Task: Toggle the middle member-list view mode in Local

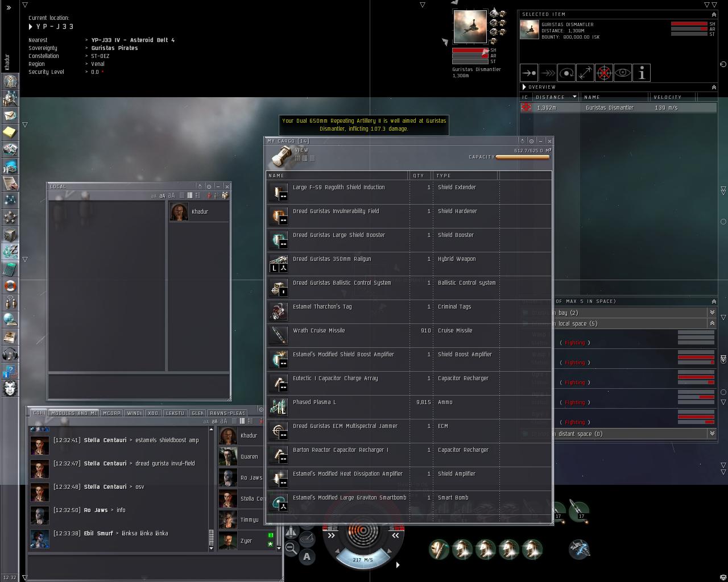Action: coord(190,196)
